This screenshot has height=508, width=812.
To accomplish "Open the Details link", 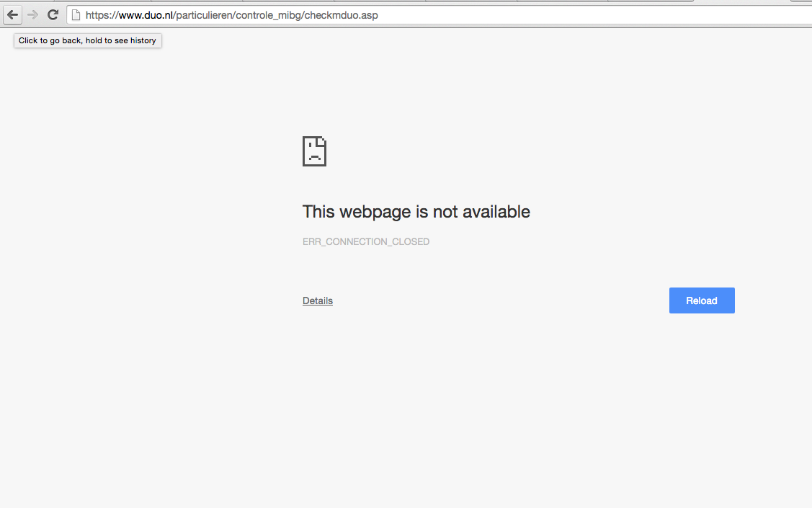I will point(318,301).
